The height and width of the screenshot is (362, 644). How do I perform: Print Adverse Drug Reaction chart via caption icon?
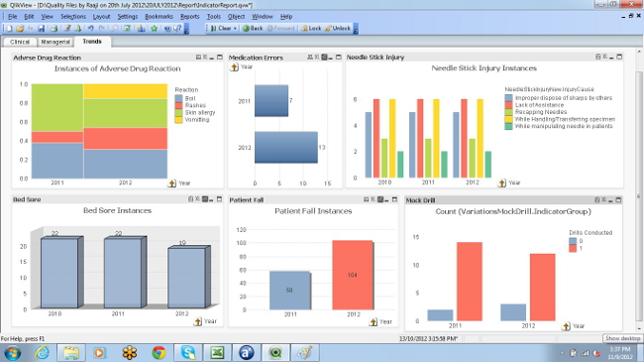[198, 58]
